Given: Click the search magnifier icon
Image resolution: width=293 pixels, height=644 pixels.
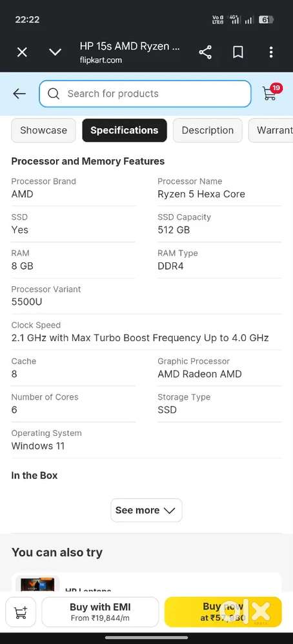Looking at the screenshot, I should point(54,93).
